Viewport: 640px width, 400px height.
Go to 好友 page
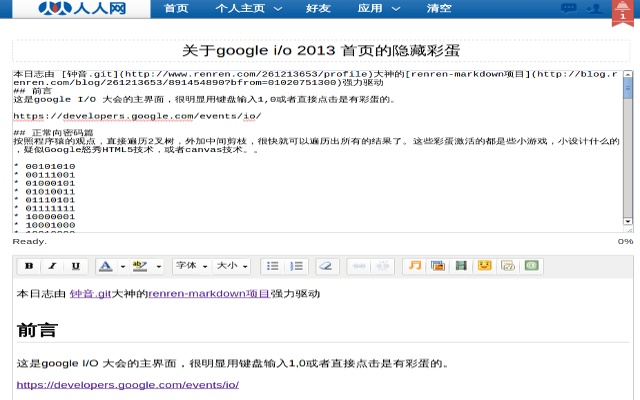pyautogui.click(x=318, y=8)
